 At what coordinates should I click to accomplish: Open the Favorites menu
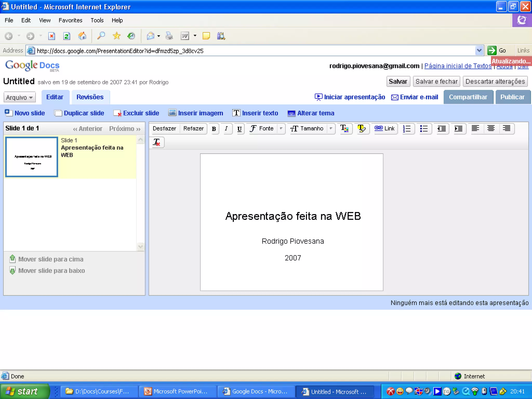click(70, 20)
